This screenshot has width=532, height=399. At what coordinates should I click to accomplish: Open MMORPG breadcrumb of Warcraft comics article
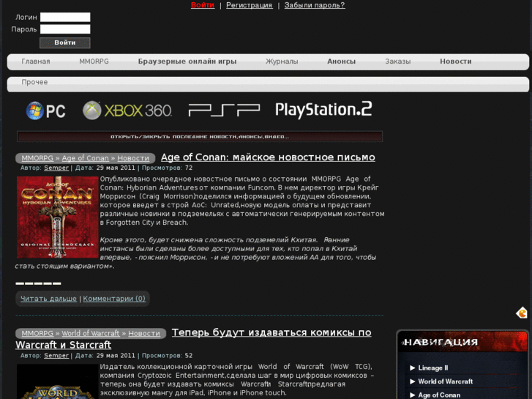coord(37,333)
